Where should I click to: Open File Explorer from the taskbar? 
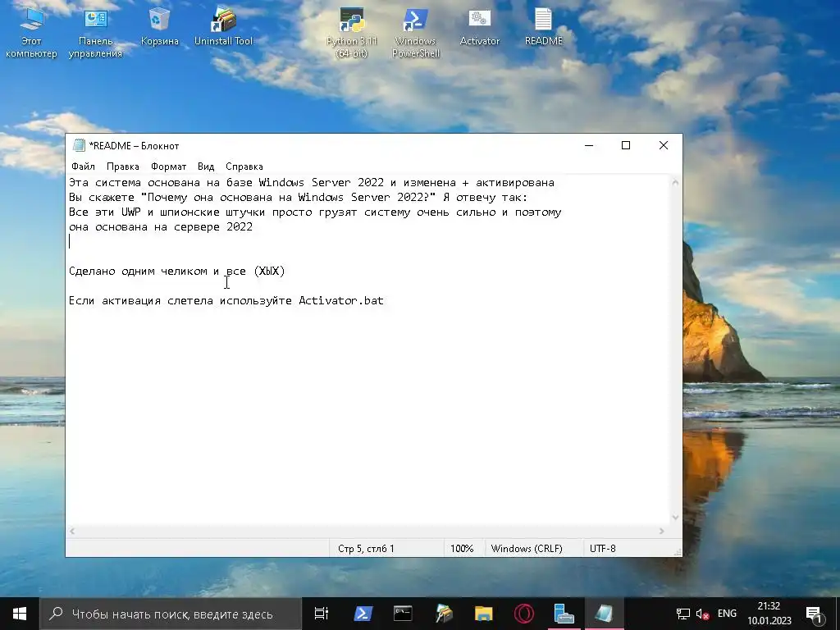click(484, 614)
